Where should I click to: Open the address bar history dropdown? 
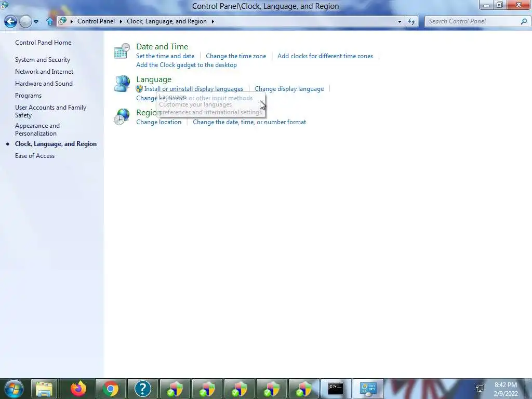400,21
